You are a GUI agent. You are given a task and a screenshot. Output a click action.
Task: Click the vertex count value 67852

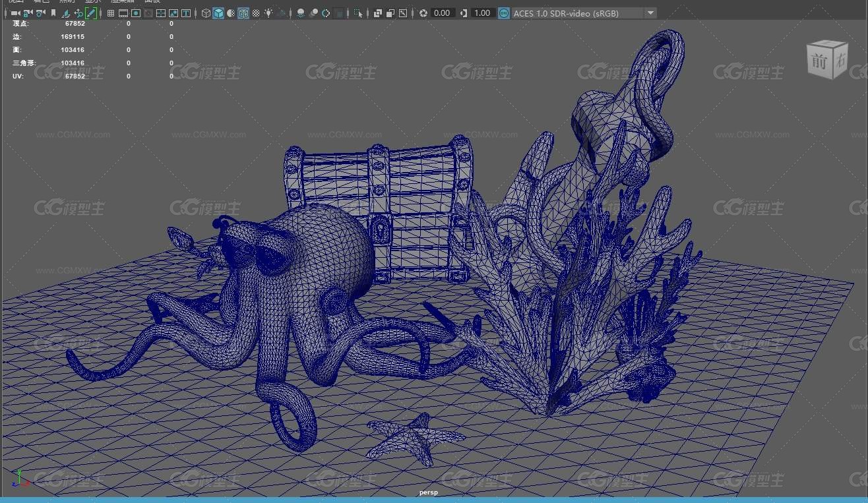(75, 24)
